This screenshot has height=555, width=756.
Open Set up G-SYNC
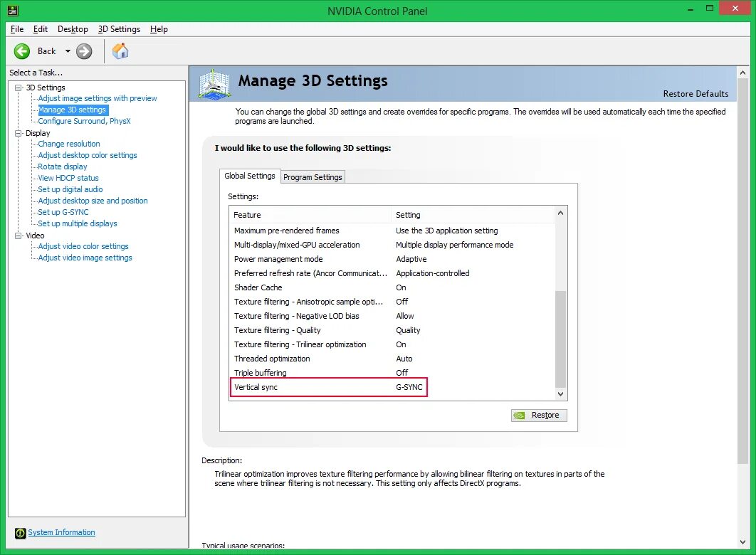click(63, 212)
